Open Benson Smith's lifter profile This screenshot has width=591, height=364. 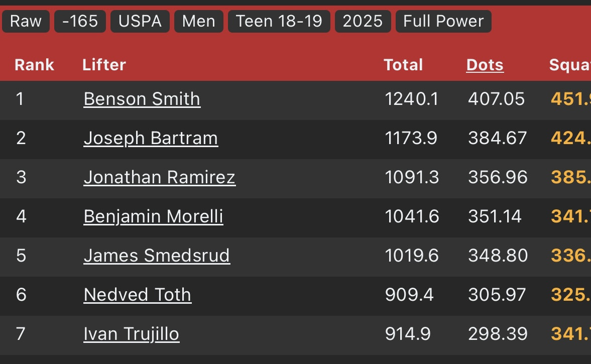142,99
